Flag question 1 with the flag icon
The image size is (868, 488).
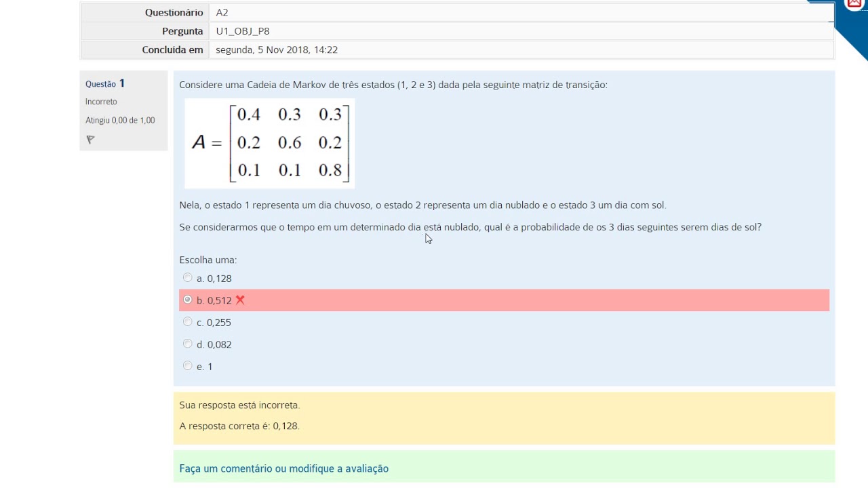pos(90,140)
